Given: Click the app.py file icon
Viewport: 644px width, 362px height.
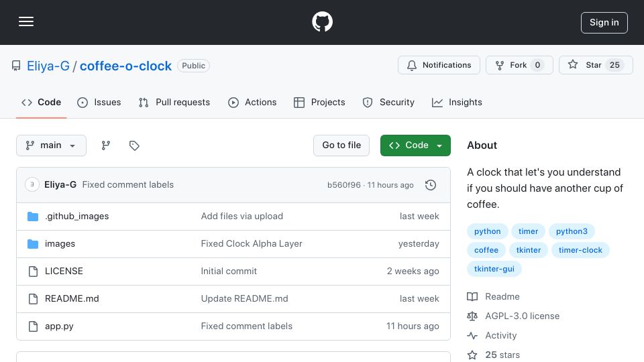Looking at the screenshot, I should pos(33,326).
